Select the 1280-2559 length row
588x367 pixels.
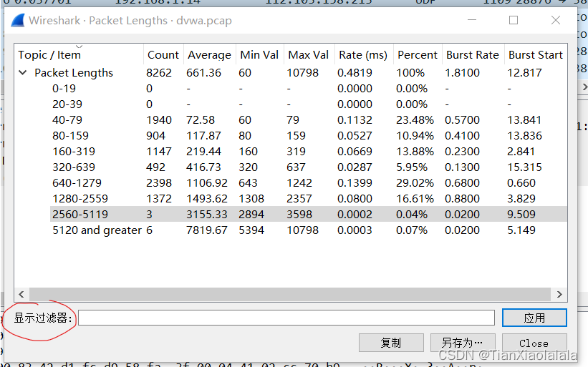pyautogui.click(x=291, y=198)
